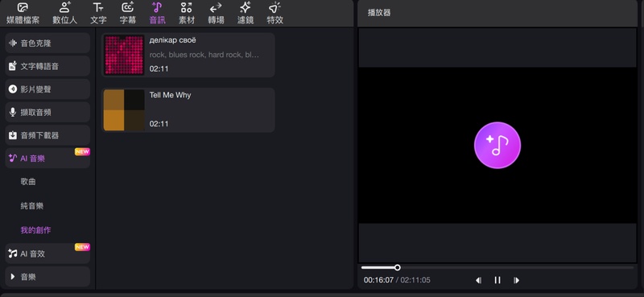Select 歌曲 under AI 音樂

[x=28, y=182]
